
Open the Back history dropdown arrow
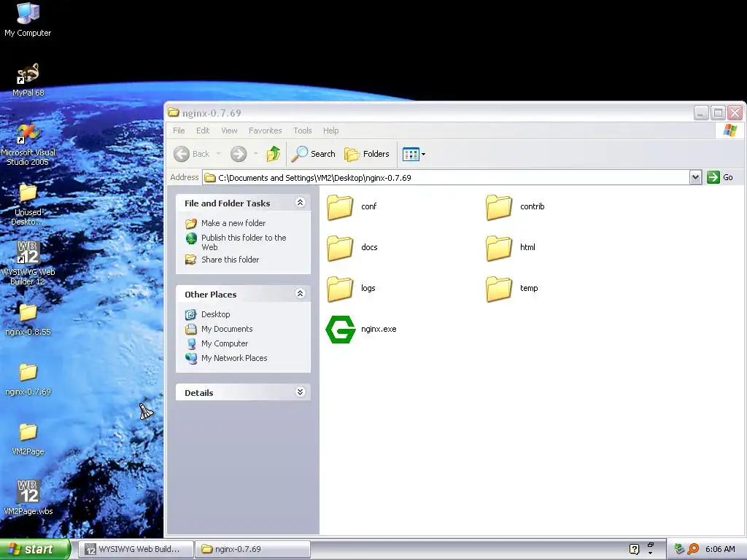coord(218,154)
